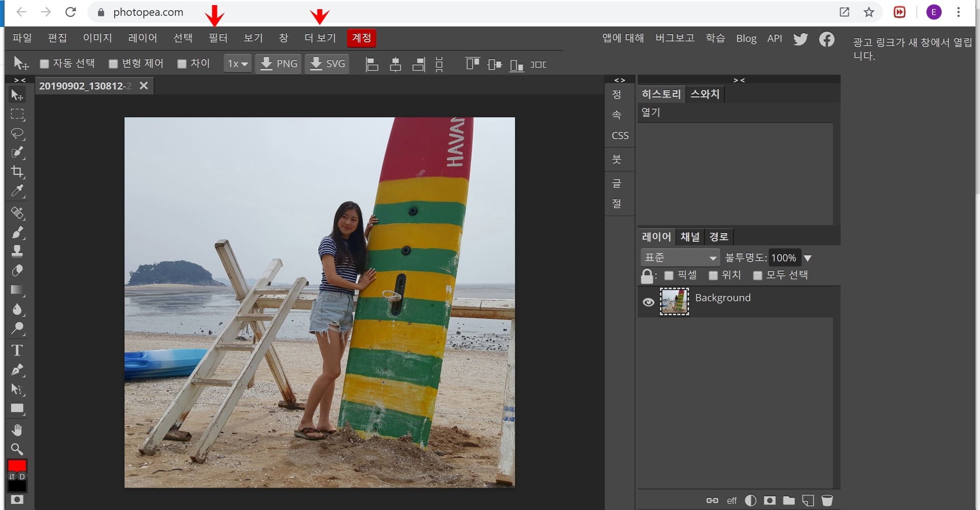Select the Path Select tool
The image size is (980, 510).
[17, 390]
